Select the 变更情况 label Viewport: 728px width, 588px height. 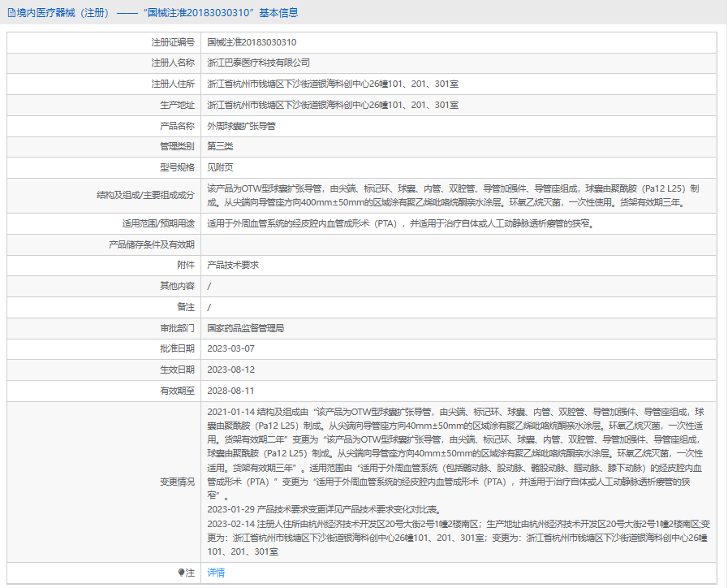[178, 482]
